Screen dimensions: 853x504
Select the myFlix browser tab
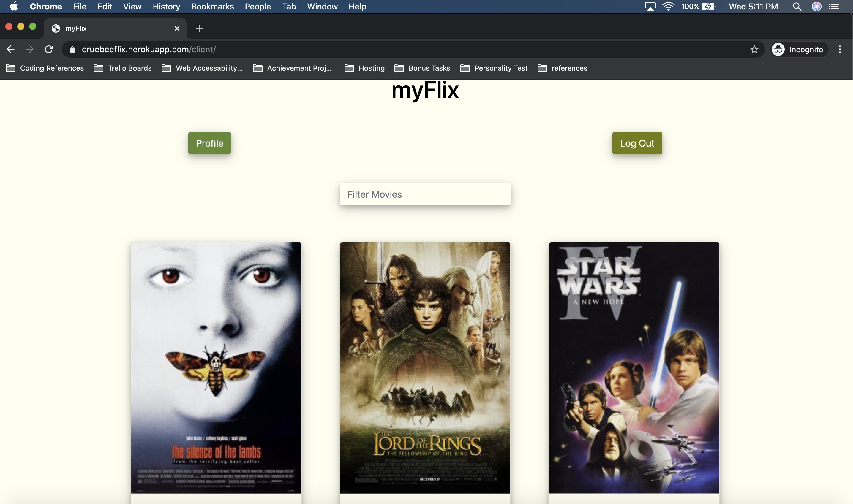[115, 28]
